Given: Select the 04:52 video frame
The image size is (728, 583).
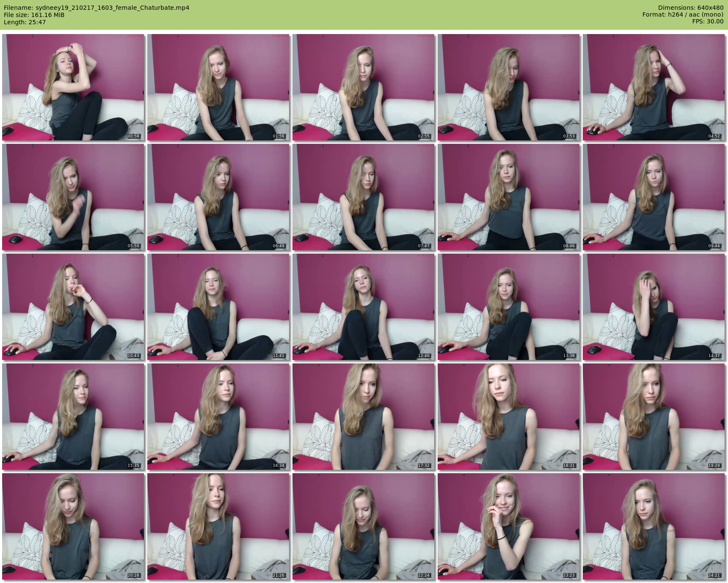Looking at the screenshot, I should [x=654, y=87].
